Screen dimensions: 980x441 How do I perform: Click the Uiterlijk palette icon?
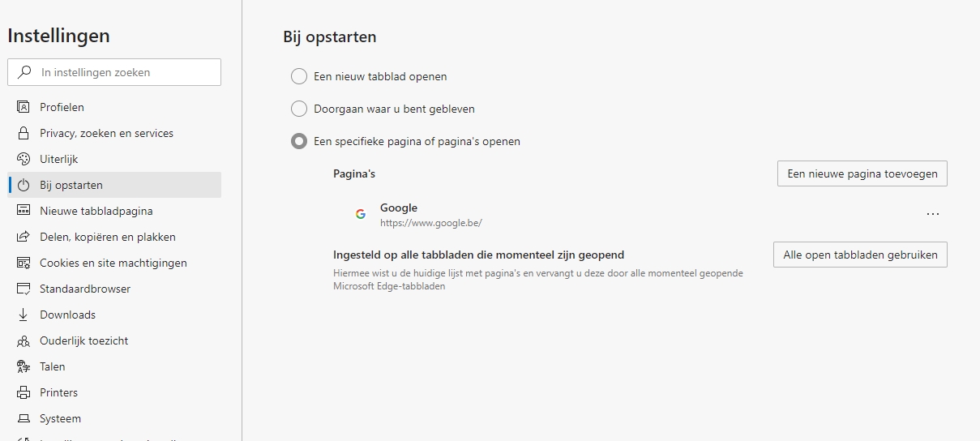pos(24,159)
